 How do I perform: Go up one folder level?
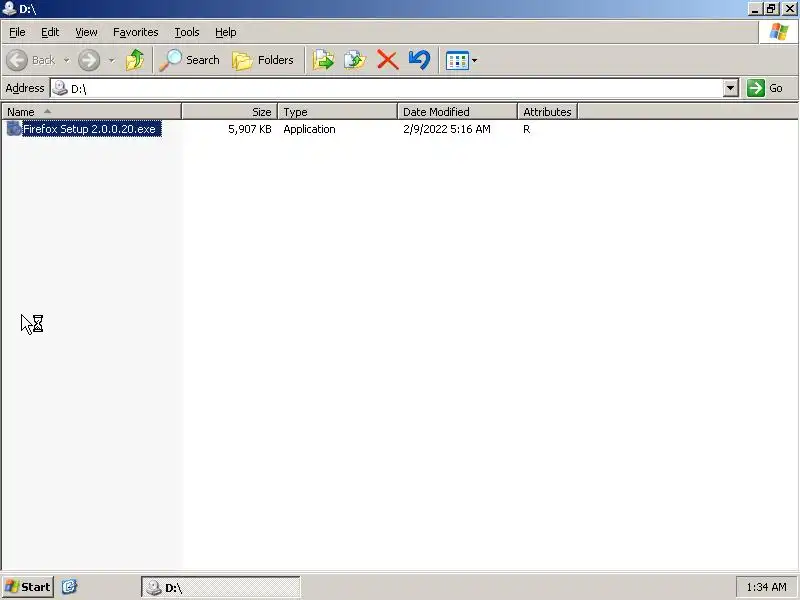click(135, 60)
